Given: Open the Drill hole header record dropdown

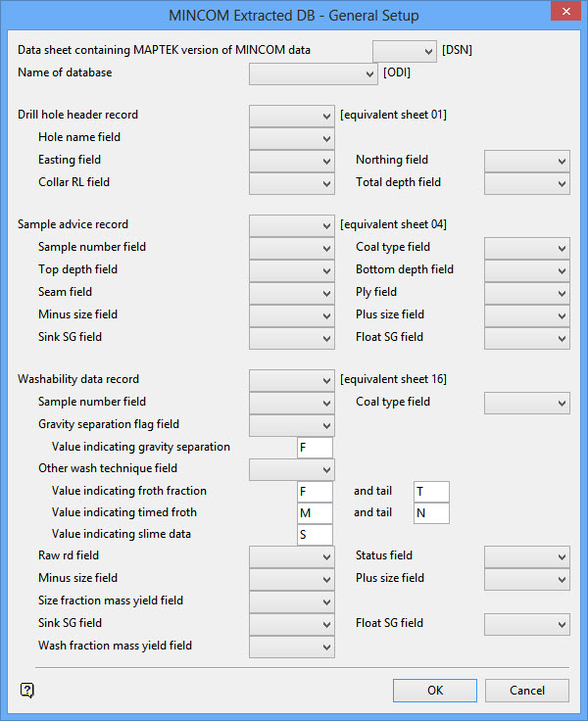Looking at the screenshot, I should (x=292, y=116).
